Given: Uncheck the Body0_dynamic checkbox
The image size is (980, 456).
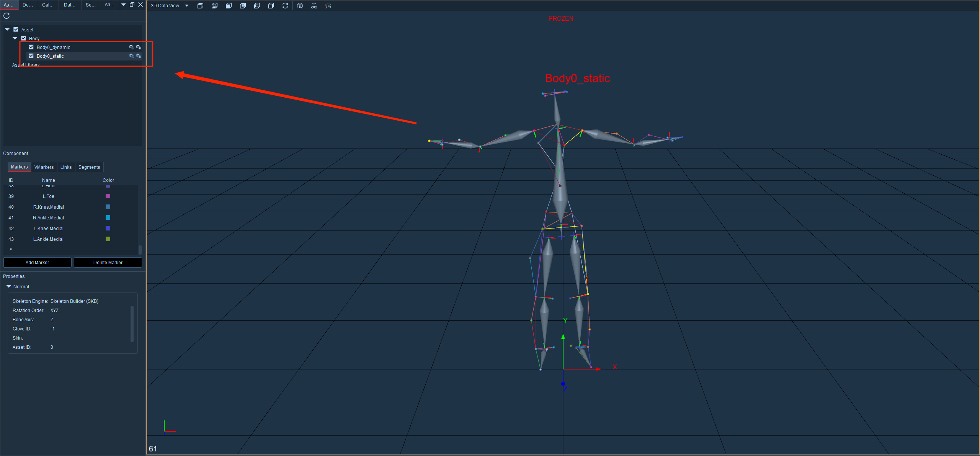Looking at the screenshot, I should [31, 47].
